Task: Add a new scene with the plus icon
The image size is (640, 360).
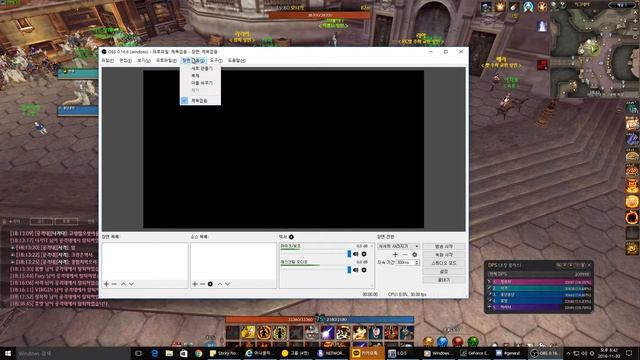Action: [106, 284]
